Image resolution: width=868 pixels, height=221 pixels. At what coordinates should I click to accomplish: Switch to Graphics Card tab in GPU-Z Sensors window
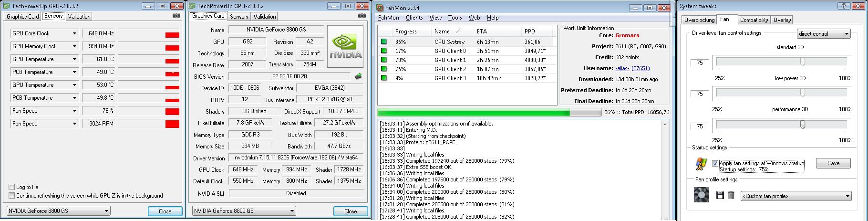click(23, 17)
